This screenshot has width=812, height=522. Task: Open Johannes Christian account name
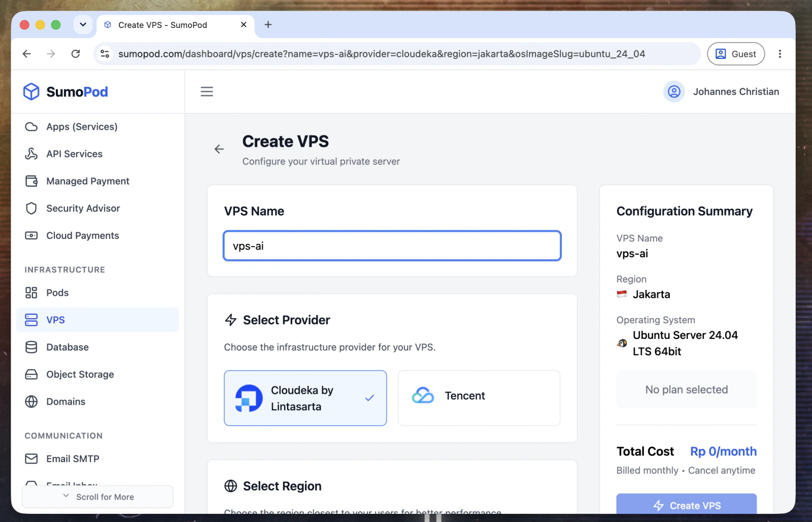click(736, 92)
